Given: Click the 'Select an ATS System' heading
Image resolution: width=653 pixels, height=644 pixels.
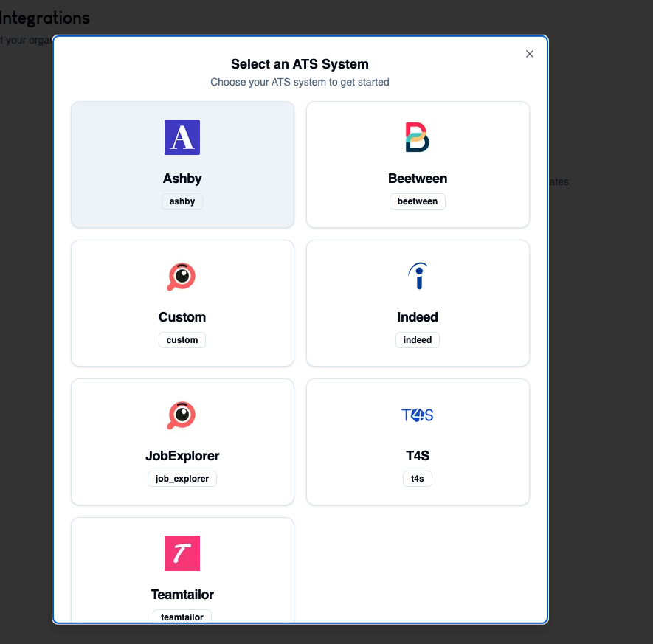Looking at the screenshot, I should click(x=300, y=64).
